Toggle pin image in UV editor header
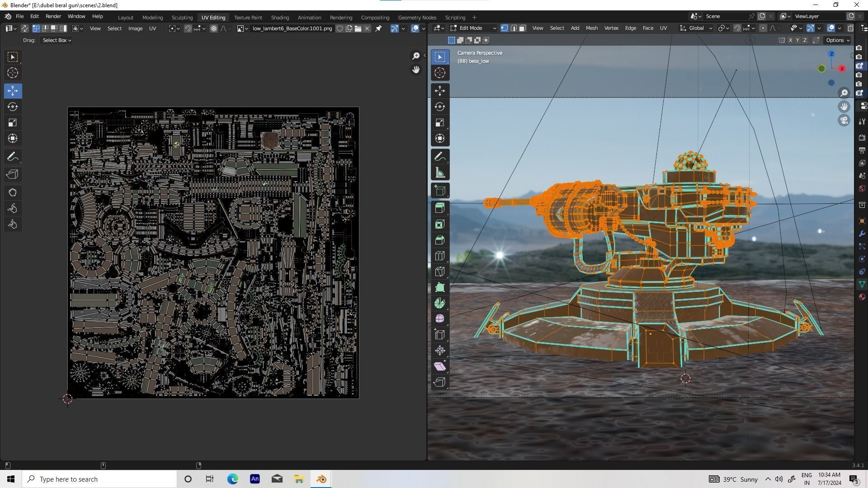This screenshot has width=868, height=488. pyautogui.click(x=379, y=28)
